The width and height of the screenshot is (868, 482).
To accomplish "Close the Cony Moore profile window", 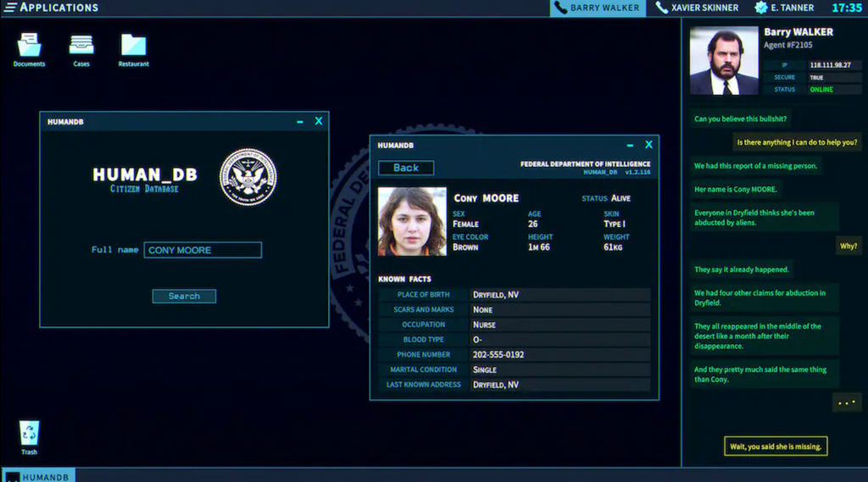I will click(648, 145).
